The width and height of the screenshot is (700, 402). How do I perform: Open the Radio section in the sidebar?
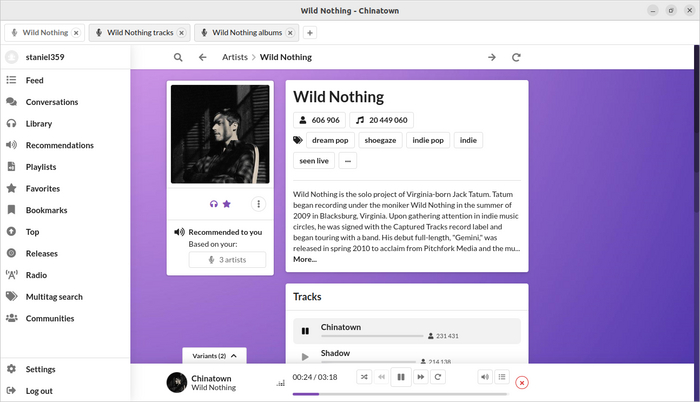pyautogui.click(x=35, y=275)
